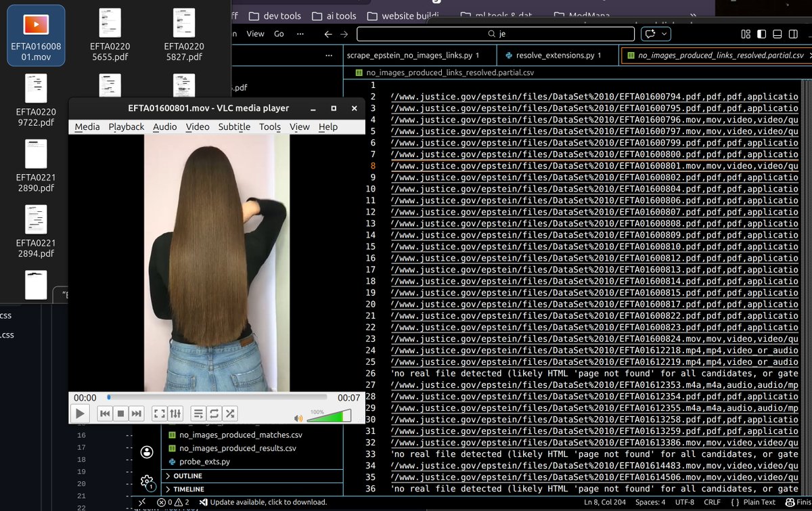Click errors and warnings status indicator
Viewport: 812px width, 511px height.
pyautogui.click(x=173, y=503)
